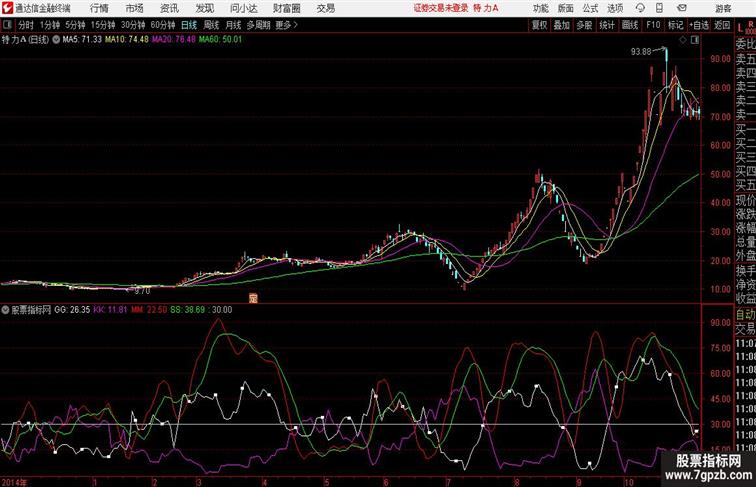Open the 问小达 menu
The height and width of the screenshot is (487, 756).
click(x=244, y=8)
